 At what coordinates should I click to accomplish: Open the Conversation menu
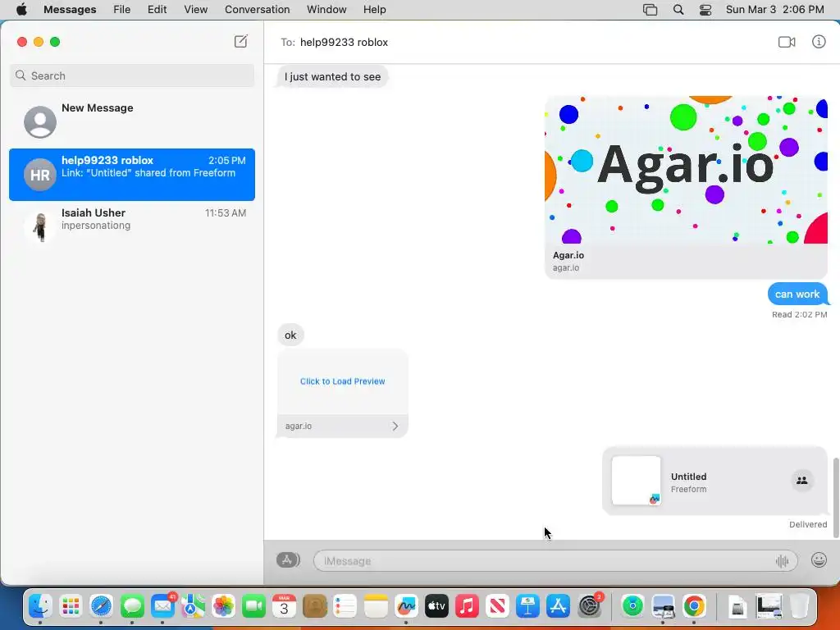(x=257, y=10)
